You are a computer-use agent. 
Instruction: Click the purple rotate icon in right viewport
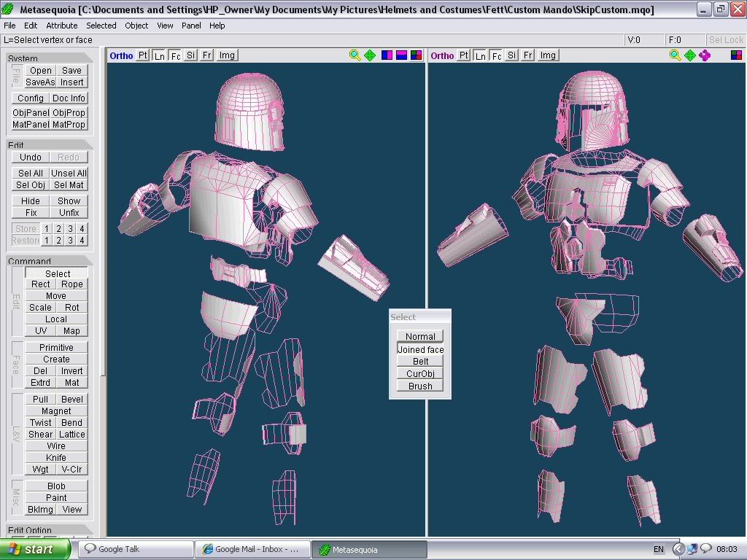point(705,55)
